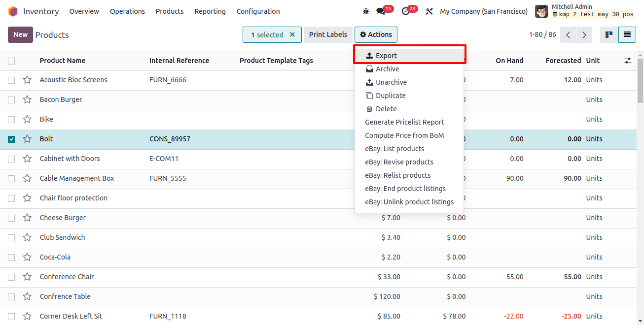Check the Cable Management Box row checkbox

[11, 179]
